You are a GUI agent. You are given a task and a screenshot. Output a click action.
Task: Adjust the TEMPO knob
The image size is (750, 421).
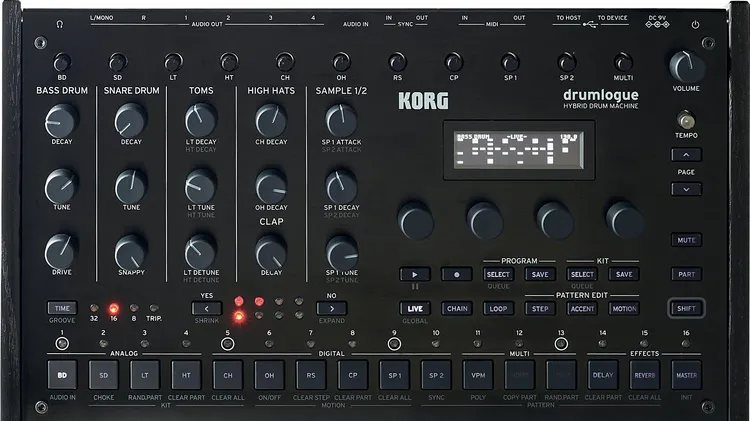(686, 120)
